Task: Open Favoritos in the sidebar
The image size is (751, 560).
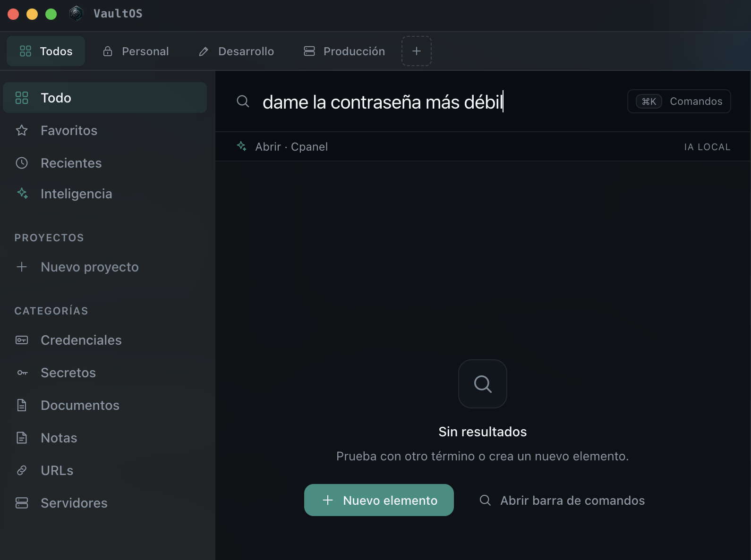Action: click(105, 130)
